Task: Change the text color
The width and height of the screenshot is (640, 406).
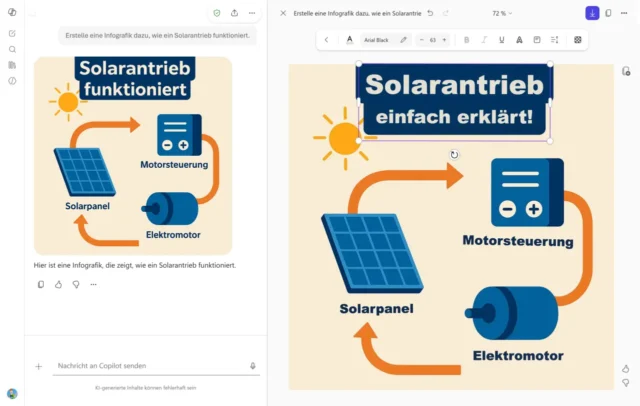Action: coord(350,40)
